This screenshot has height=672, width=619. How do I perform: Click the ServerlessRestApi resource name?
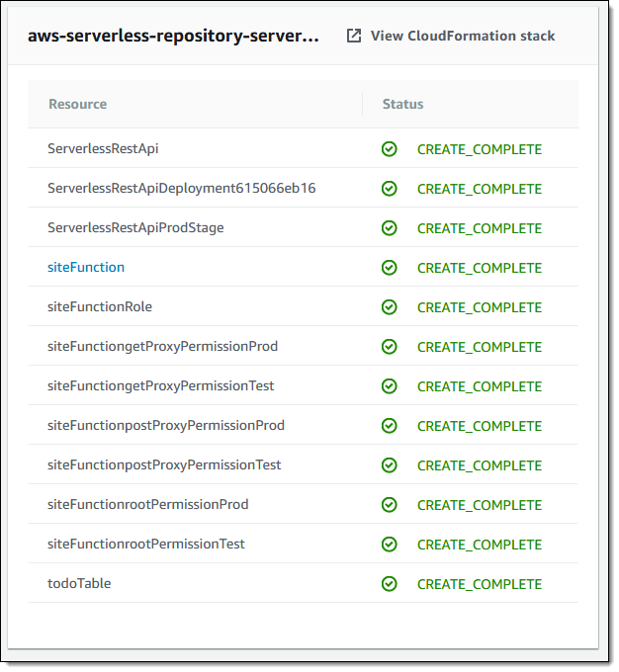103,149
